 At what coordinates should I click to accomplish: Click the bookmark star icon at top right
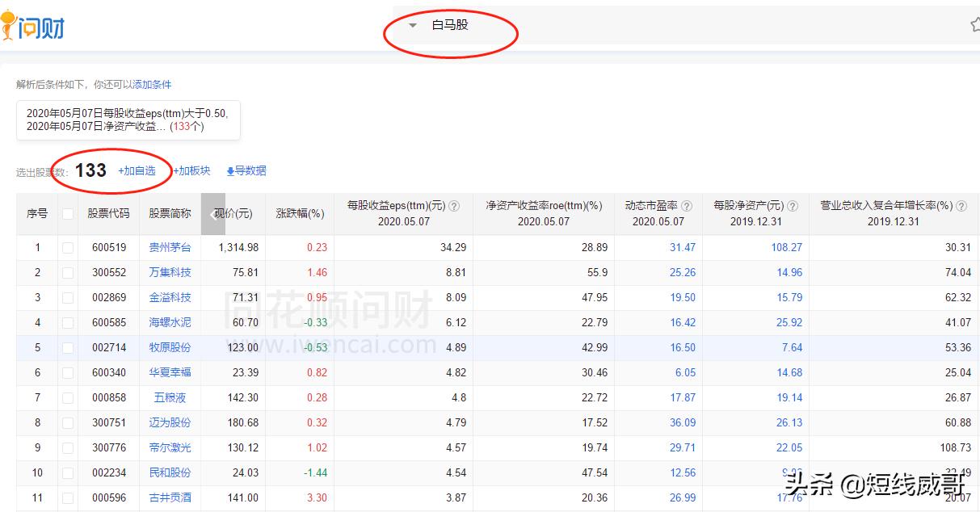coord(974,25)
